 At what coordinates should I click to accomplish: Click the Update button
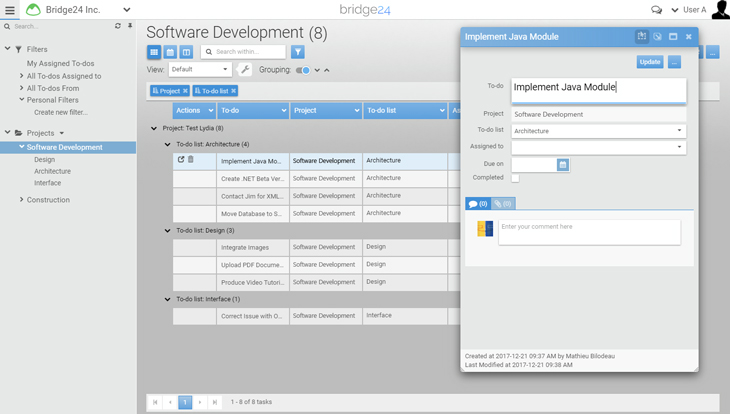[x=650, y=62]
